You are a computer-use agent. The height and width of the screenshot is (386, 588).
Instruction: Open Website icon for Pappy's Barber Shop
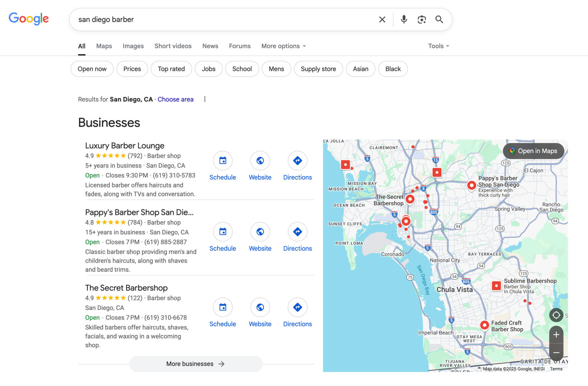coord(260,232)
